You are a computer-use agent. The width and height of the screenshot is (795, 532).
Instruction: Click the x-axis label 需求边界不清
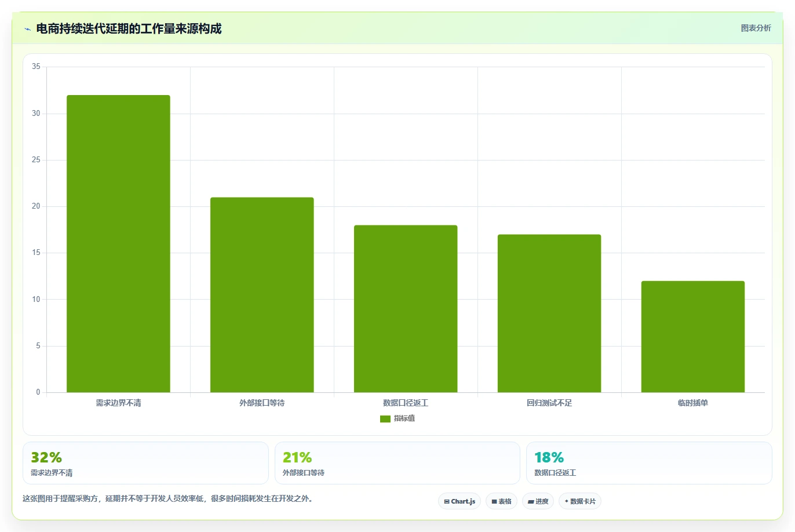[x=118, y=403]
